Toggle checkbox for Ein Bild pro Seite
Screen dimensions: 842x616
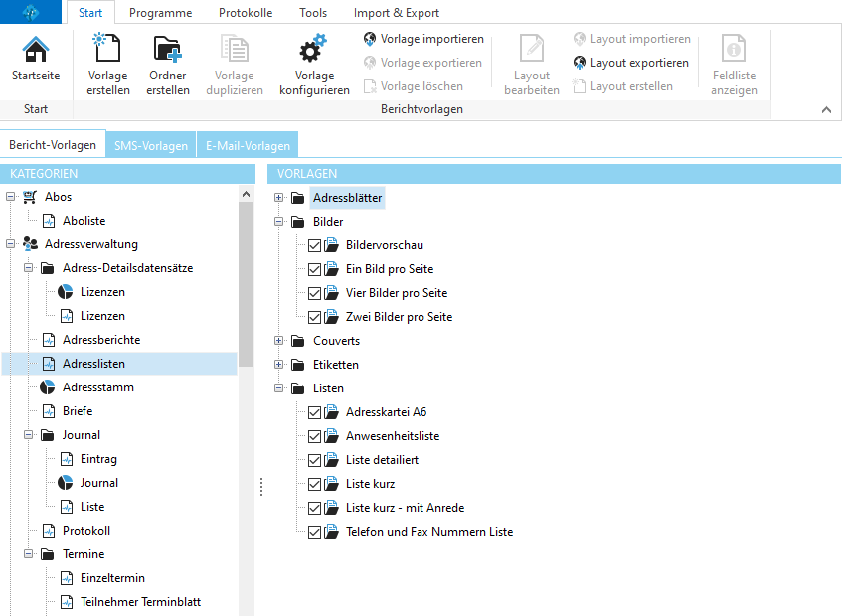tap(315, 269)
